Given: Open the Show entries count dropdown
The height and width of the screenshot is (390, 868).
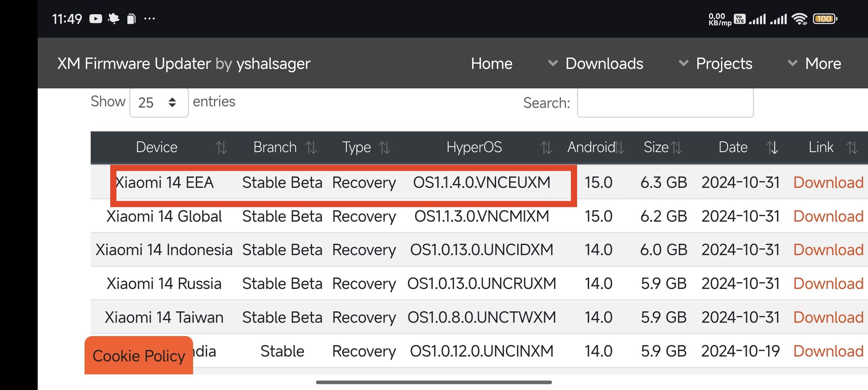Looking at the screenshot, I should click(159, 102).
